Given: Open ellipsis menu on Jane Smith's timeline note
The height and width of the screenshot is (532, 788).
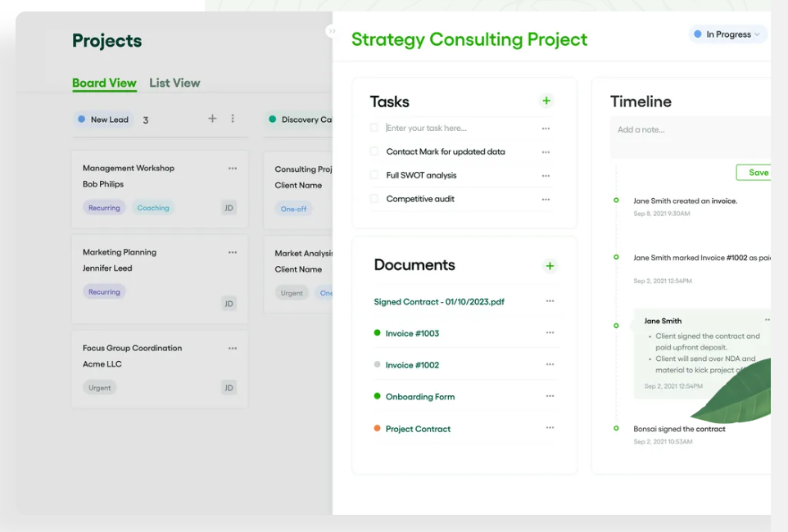Looking at the screenshot, I should pos(766,319).
